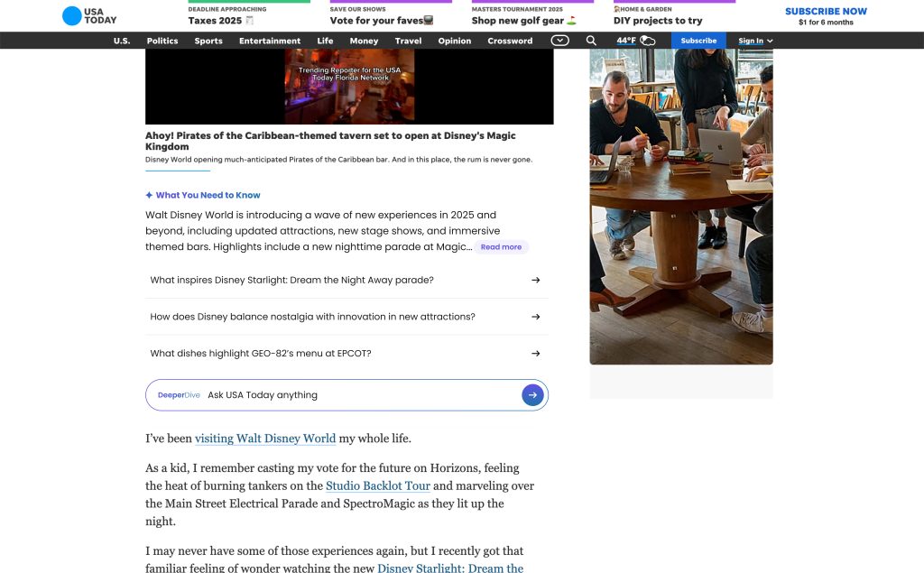The width and height of the screenshot is (924, 573).
Task: Submit the DeeperDive question arrow button
Action: [x=532, y=395]
